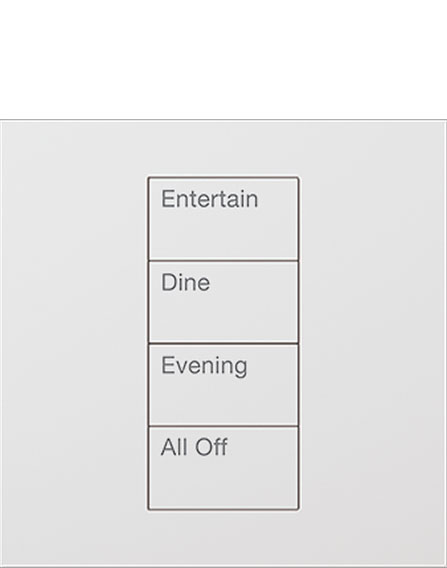Click gray faceplate left of the keypad
The height and width of the screenshot is (568, 447).
[x=74, y=343]
